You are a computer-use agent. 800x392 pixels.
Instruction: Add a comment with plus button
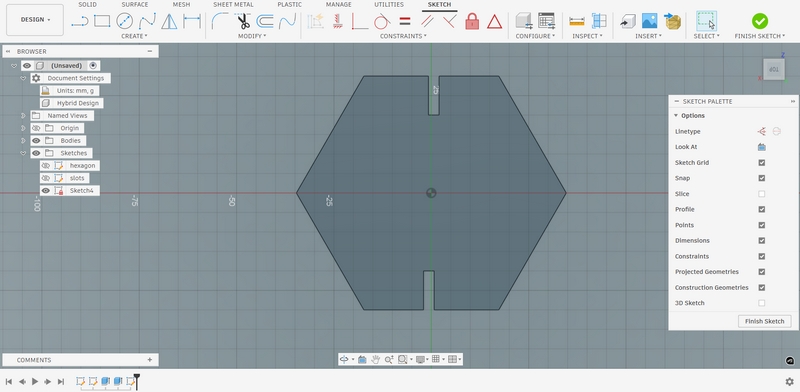149,360
